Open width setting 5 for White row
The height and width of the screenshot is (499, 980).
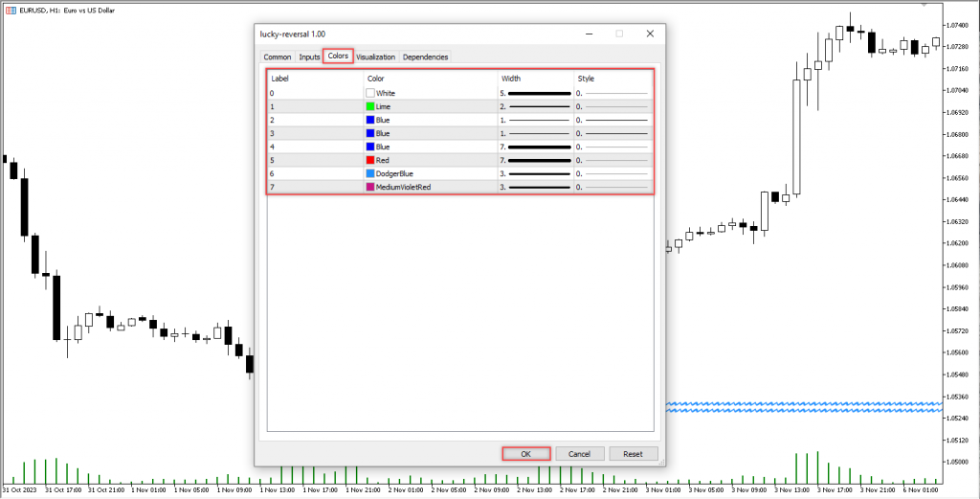(536, 93)
